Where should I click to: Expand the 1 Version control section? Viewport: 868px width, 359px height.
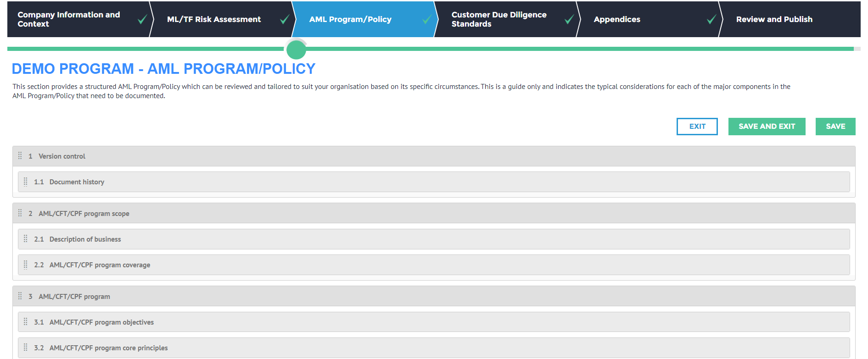coord(434,156)
